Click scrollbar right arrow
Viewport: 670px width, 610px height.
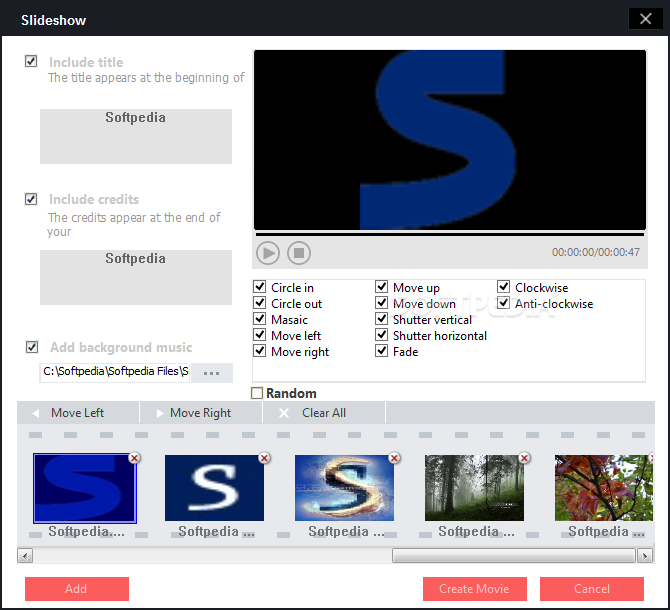(645, 556)
